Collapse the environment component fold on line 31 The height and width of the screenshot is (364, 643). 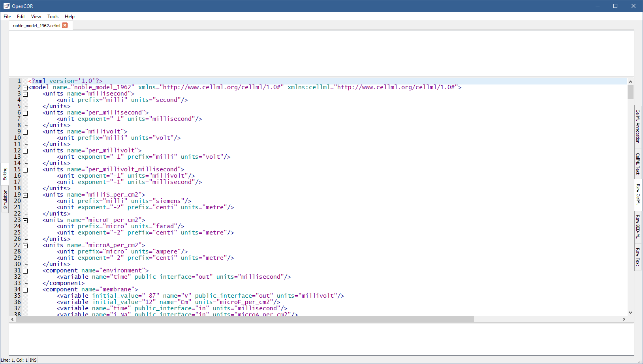(25, 271)
